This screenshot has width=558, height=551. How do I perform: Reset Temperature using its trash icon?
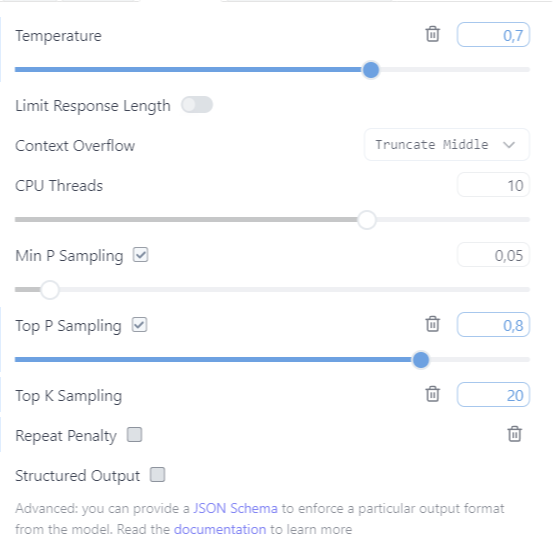pos(432,35)
